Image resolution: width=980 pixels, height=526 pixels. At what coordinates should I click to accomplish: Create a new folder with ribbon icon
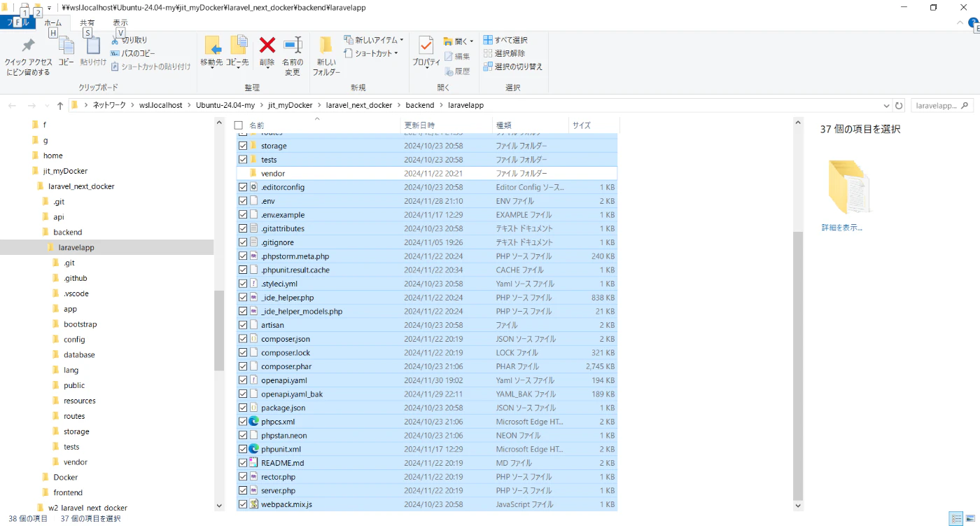coord(326,46)
